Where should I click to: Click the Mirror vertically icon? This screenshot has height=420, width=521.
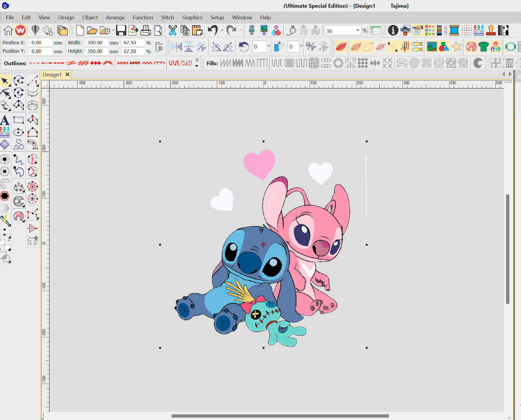[x=189, y=47]
